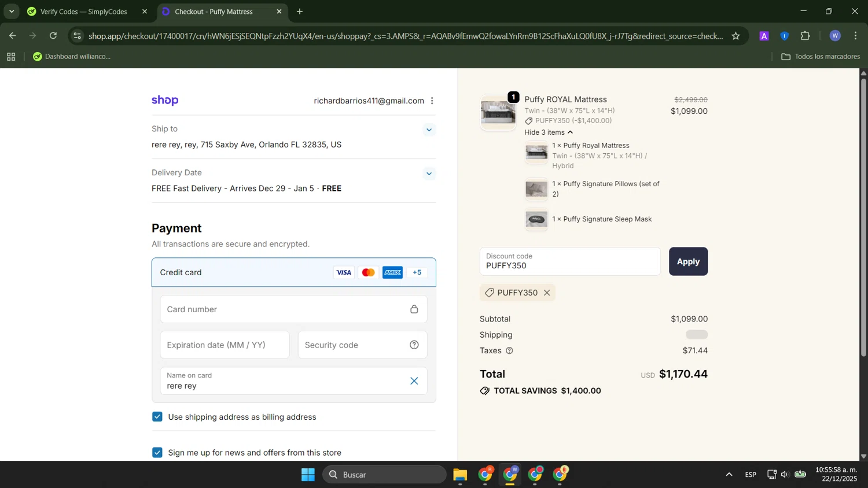This screenshot has width=868, height=488.
Task: Bookmark this page with the star
Action: coord(735,36)
